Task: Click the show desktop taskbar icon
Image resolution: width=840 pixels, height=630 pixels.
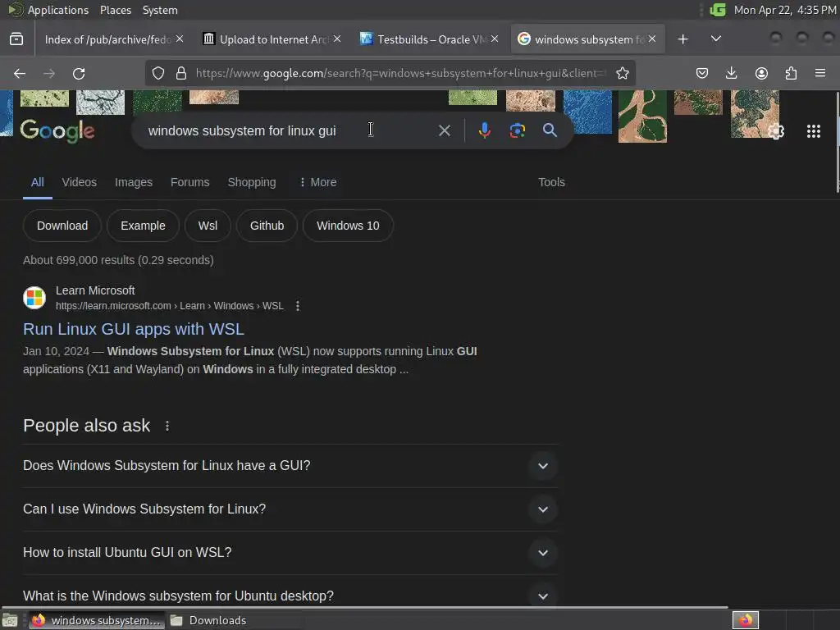Action: [x=10, y=621]
